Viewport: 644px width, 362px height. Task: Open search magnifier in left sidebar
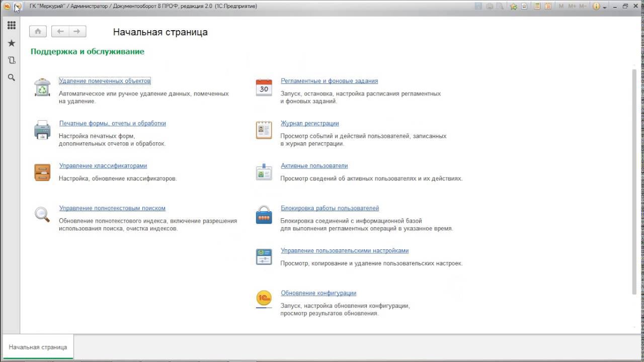pos(11,77)
